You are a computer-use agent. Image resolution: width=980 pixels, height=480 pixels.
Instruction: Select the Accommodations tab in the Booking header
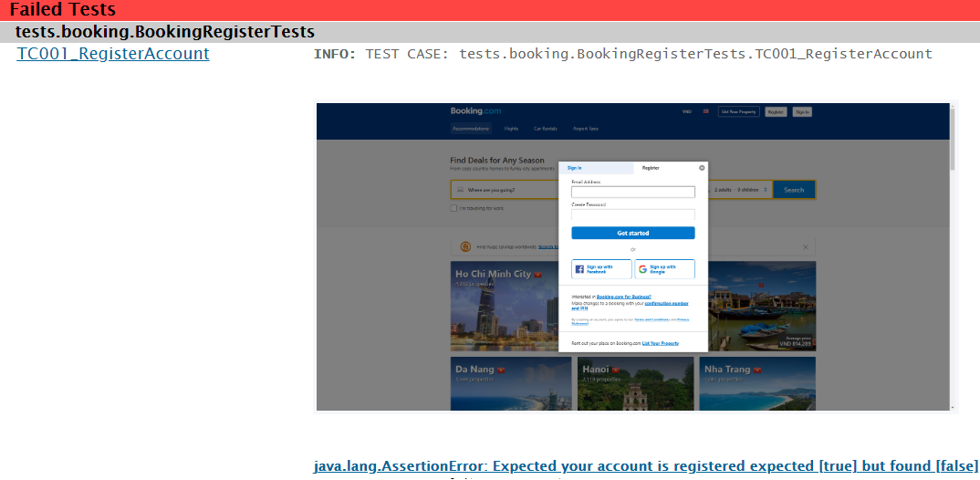point(471,129)
